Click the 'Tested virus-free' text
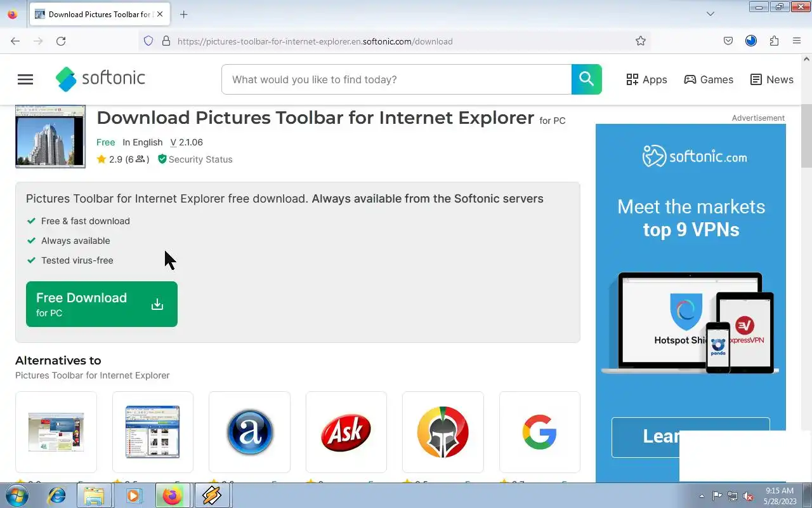 pyautogui.click(x=77, y=260)
